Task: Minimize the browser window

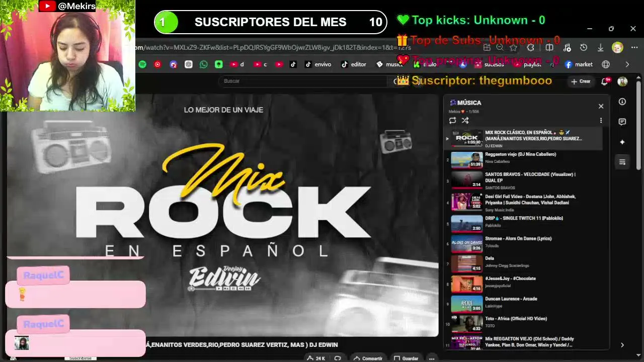Action: click(590, 29)
